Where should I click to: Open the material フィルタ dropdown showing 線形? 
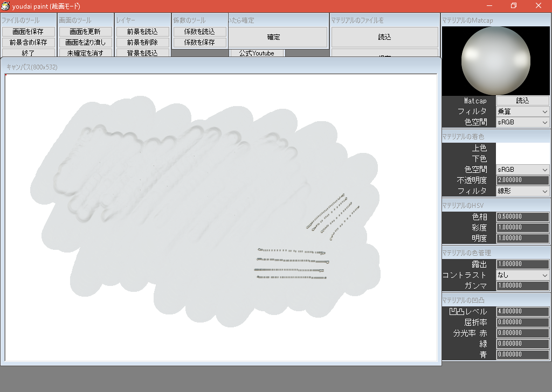click(522, 191)
